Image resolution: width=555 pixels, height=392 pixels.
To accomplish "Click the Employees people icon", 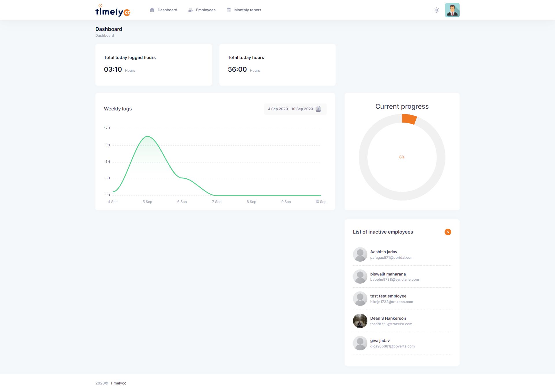I will tap(190, 10).
